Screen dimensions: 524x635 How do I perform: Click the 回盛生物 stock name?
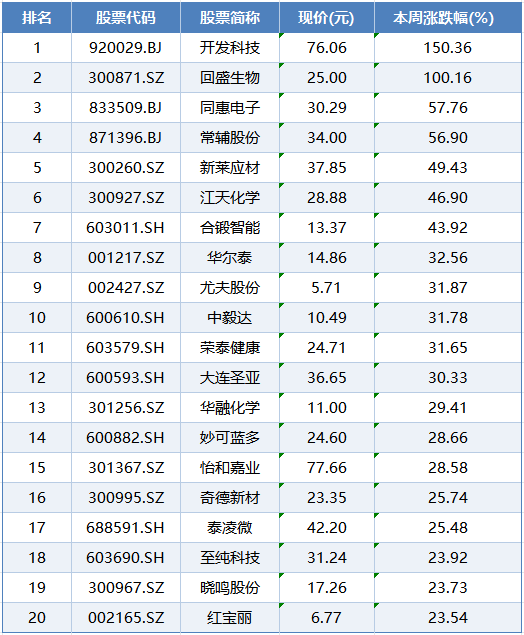[x=230, y=78]
